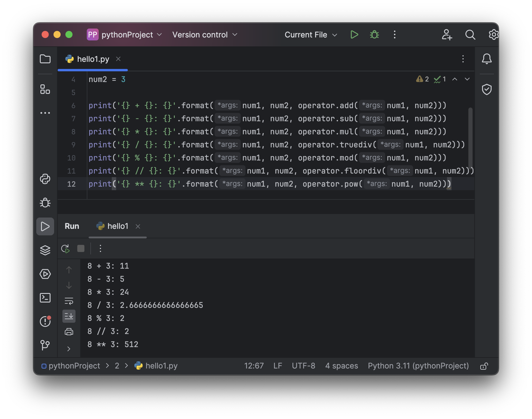Stop the hello1 process

click(x=81, y=248)
